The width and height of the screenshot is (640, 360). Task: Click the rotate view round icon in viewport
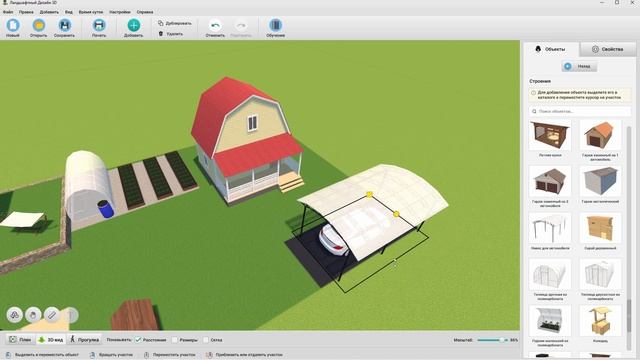(x=15, y=315)
